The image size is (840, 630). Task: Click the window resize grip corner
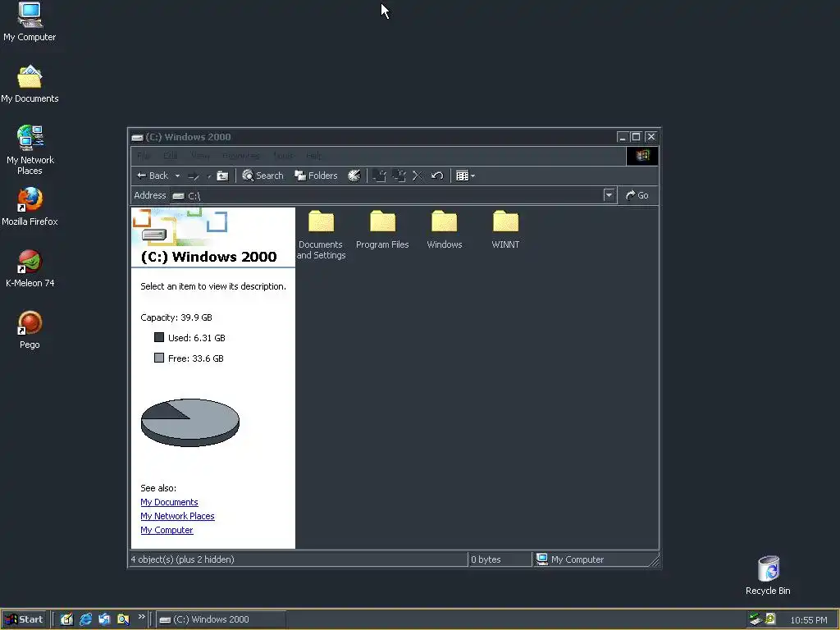click(655, 561)
